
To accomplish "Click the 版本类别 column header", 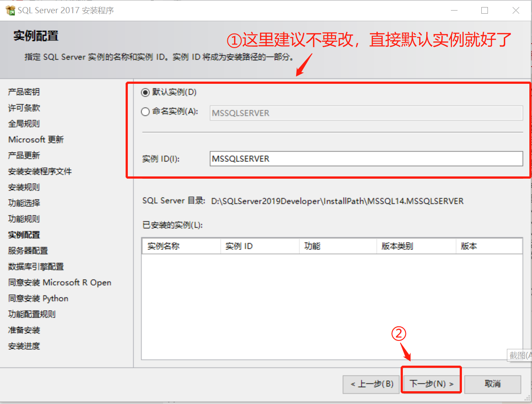I will click(x=416, y=246).
